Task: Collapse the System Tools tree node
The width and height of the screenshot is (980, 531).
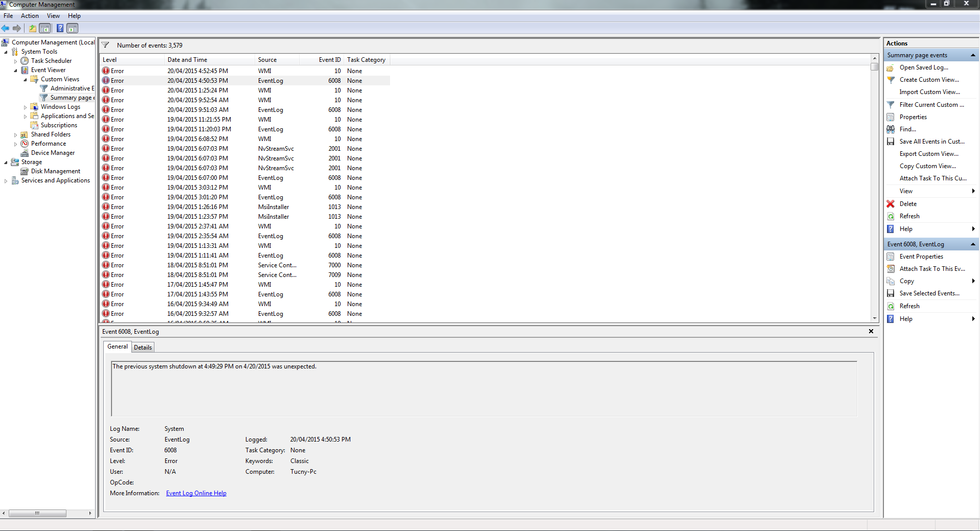Action: click(x=6, y=52)
